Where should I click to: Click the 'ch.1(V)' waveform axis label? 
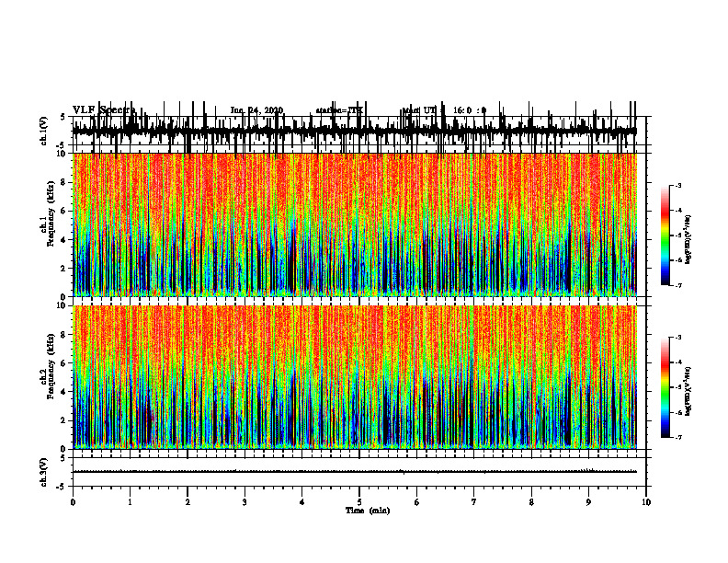[x=44, y=131]
